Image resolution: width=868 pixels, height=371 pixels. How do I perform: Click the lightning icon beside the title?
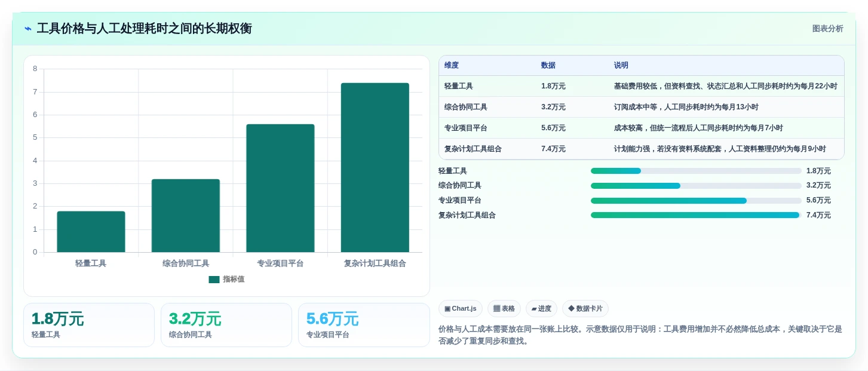pyautogui.click(x=27, y=29)
